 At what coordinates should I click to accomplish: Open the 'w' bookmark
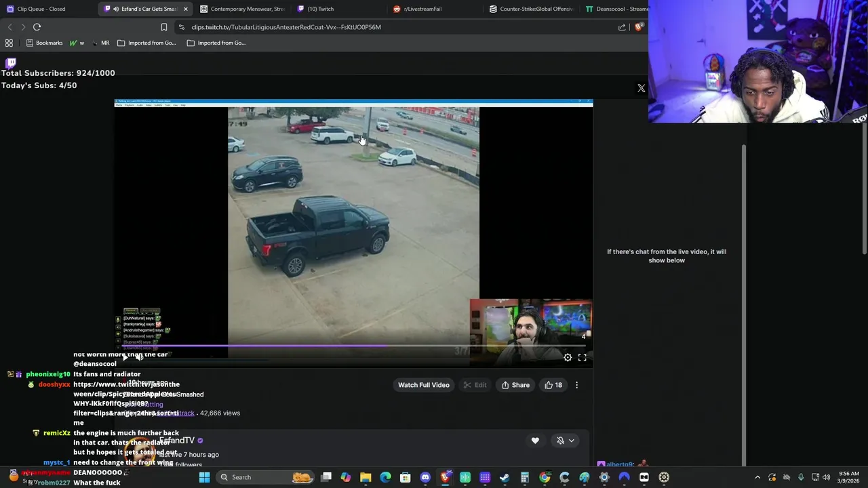[77, 43]
